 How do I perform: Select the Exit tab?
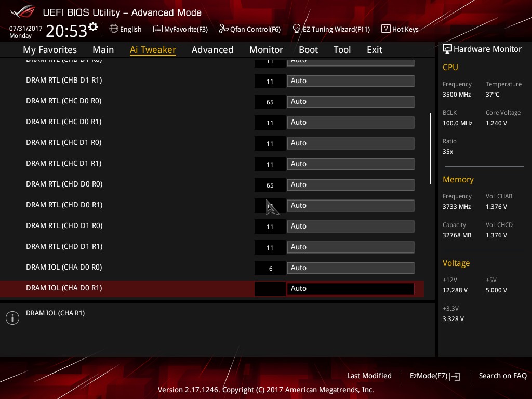click(375, 50)
